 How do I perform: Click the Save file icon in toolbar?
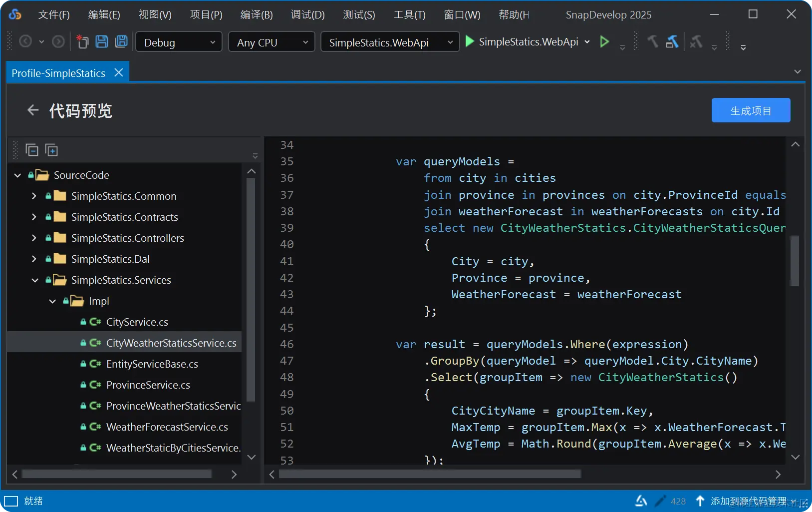[x=102, y=42]
